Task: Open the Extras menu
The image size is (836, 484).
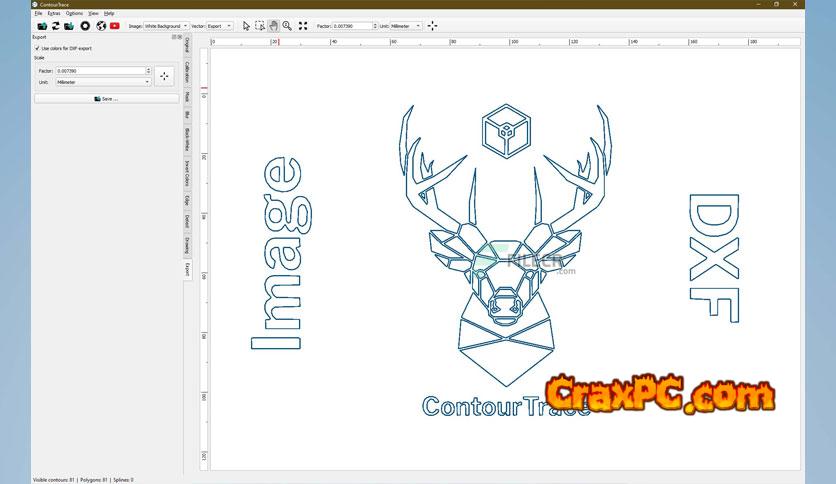Action: point(54,13)
